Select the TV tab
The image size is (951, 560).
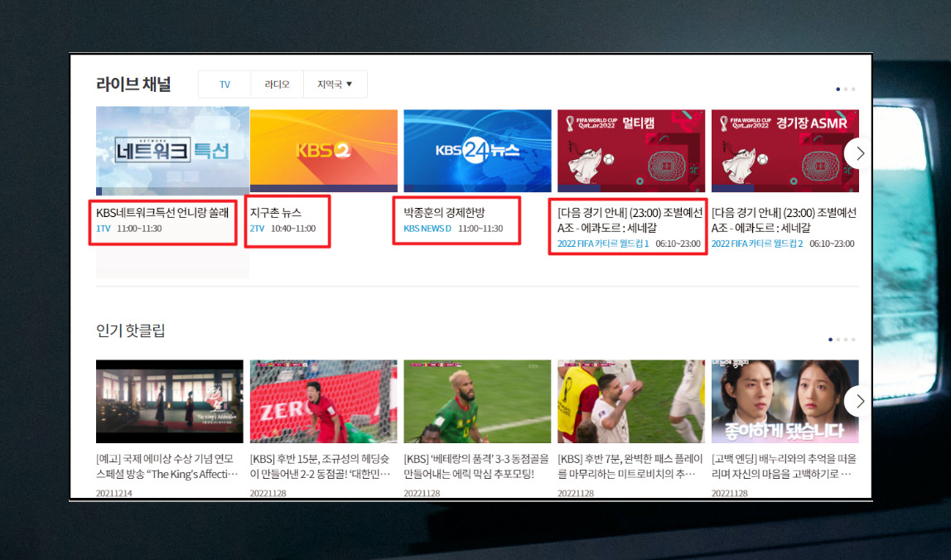(224, 84)
